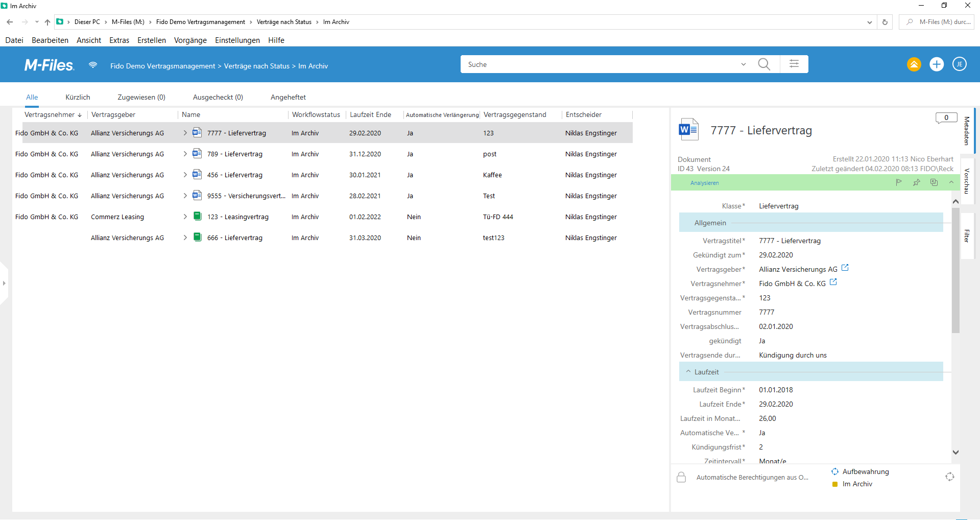Screen dimensions: 980x520
Task: Open the Vorschau side tab
Action: [967, 181]
